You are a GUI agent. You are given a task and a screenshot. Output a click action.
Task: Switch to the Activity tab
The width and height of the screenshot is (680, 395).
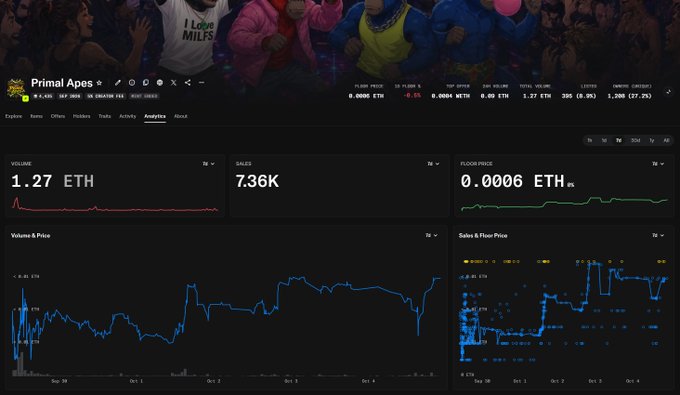pyautogui.click(x=128, y=116)
